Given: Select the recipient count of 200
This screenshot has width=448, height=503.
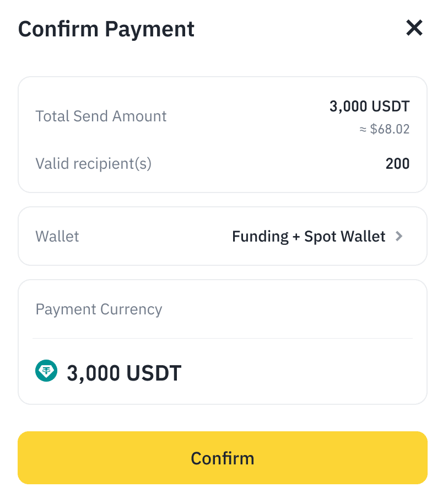Looking at the screenshot, I should click(397, 164).
